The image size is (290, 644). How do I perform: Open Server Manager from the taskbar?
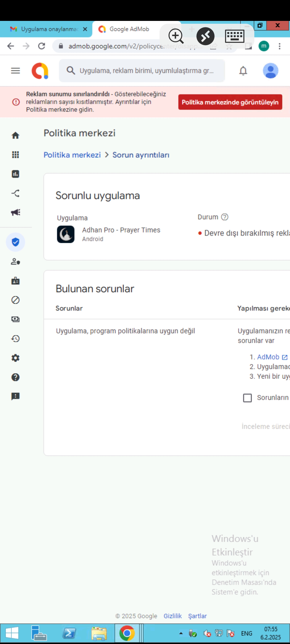click(39, 633)
